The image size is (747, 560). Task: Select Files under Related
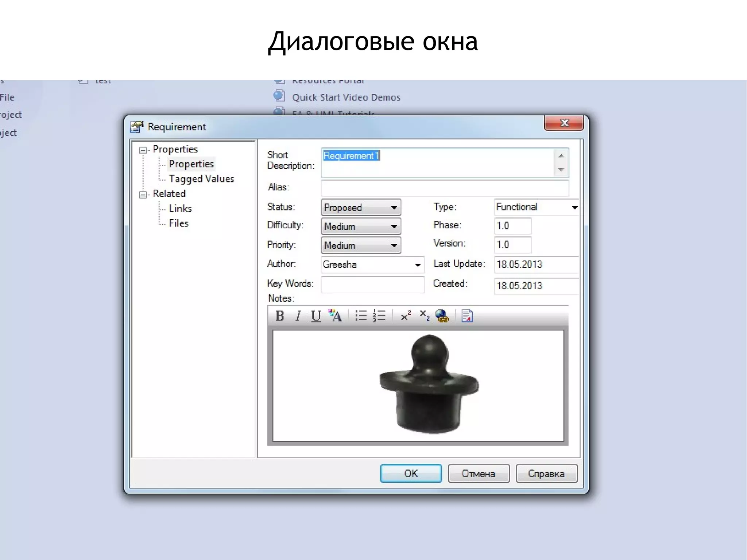coord(178,223)
